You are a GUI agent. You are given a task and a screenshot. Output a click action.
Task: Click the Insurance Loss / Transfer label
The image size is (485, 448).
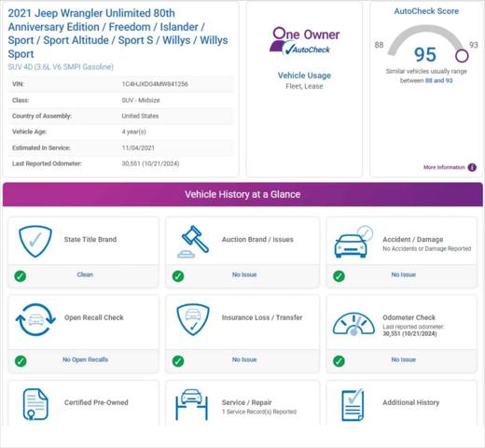(x=262, y=317)
